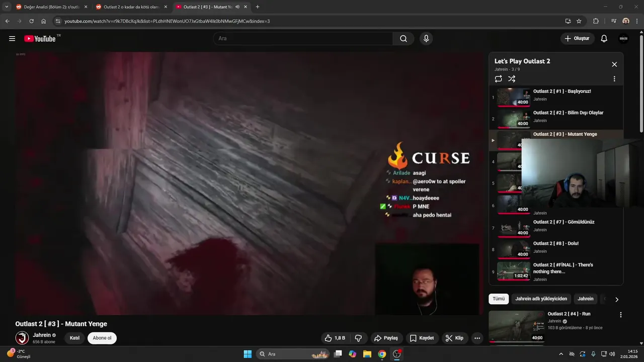Open the notifications bell
Image resolution: width=644 pixels, height=362 pixels.
click(604, 39)
